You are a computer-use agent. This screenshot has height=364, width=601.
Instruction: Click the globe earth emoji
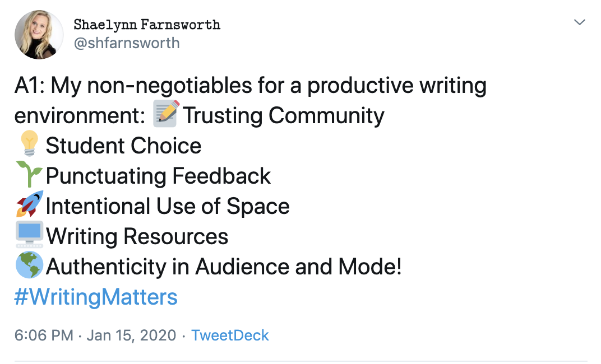click(x=29, y=265)
